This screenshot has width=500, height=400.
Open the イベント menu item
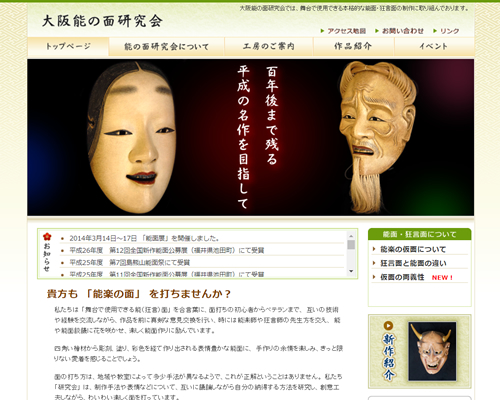(434, 46)
